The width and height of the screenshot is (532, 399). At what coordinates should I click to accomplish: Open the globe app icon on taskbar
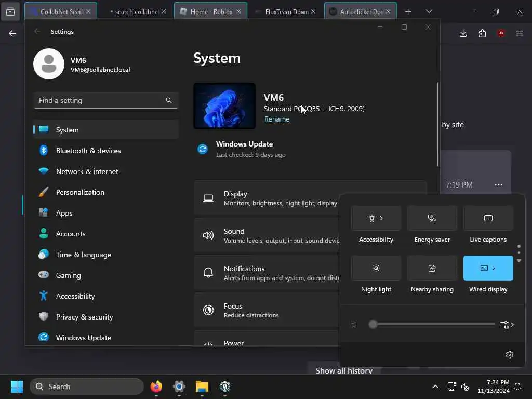[224, 387]
